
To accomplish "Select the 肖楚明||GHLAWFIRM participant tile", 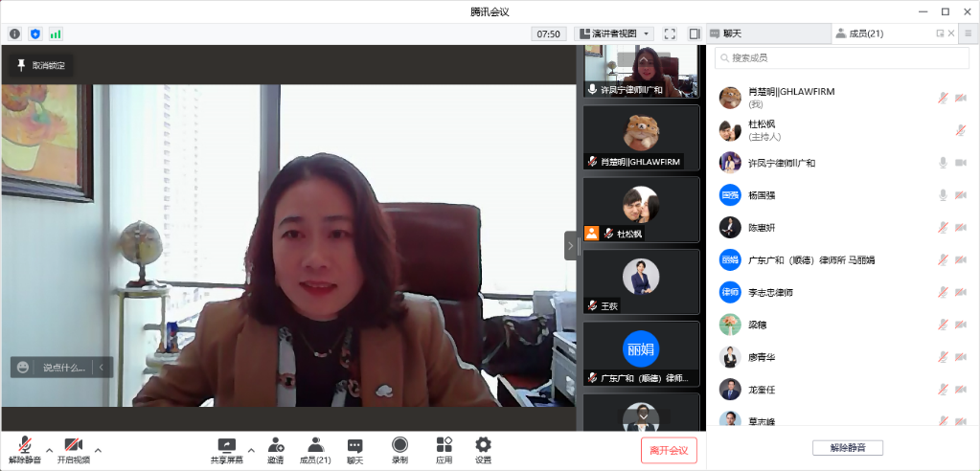I will point(641,138).
